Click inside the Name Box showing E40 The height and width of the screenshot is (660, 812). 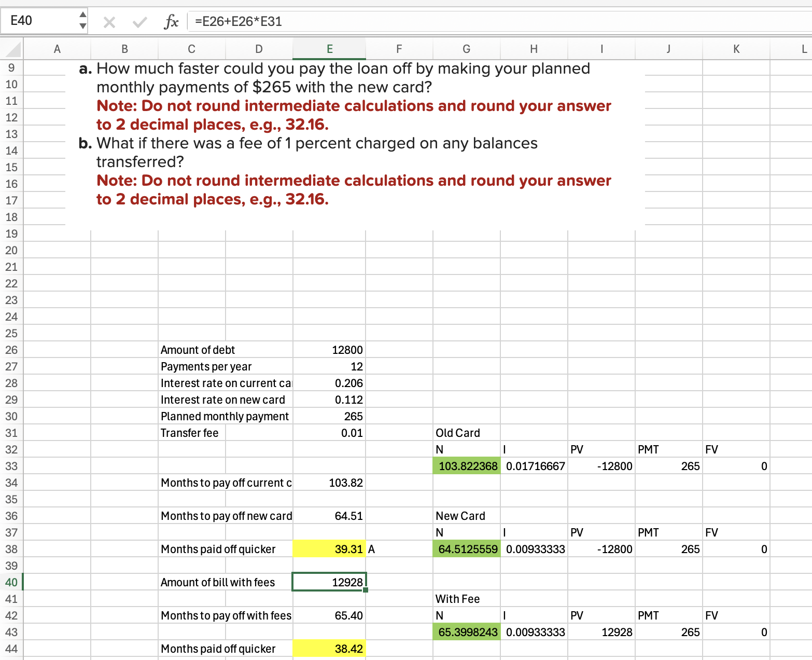[x=41, y=21]
